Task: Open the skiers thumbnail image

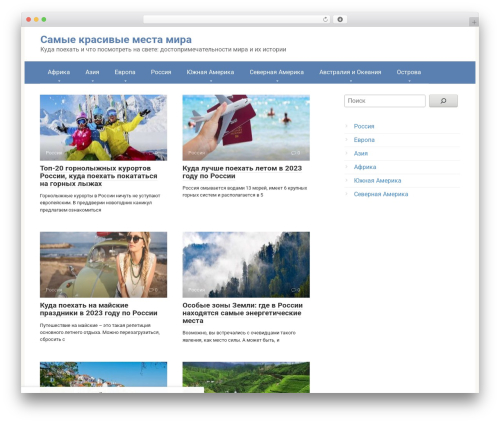Action: click(x=103, y=128)
